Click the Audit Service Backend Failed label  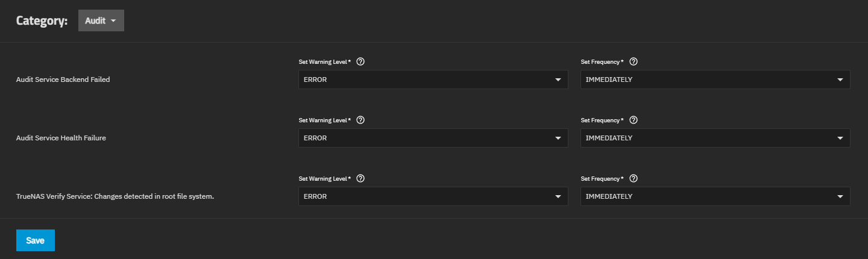click(63, 80)
